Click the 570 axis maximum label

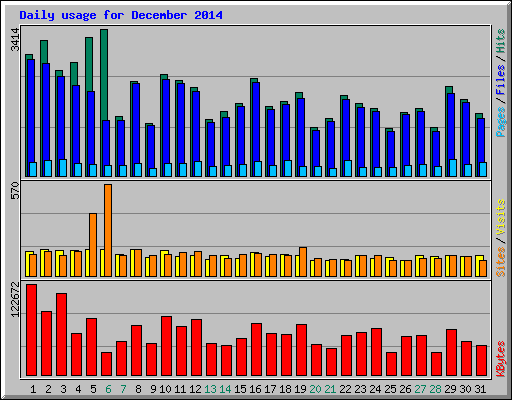(x=15, y=190)
